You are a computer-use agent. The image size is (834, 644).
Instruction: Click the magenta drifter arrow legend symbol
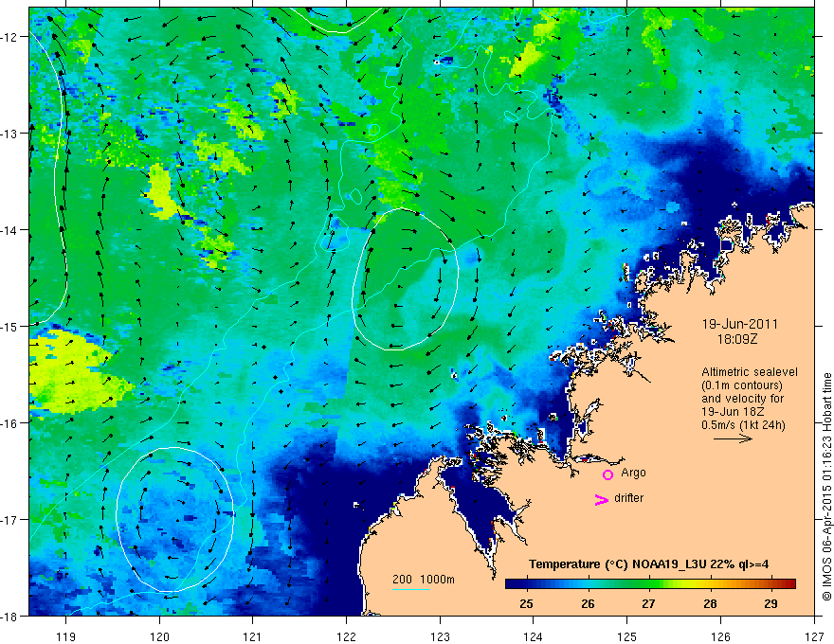coord(601,499)
